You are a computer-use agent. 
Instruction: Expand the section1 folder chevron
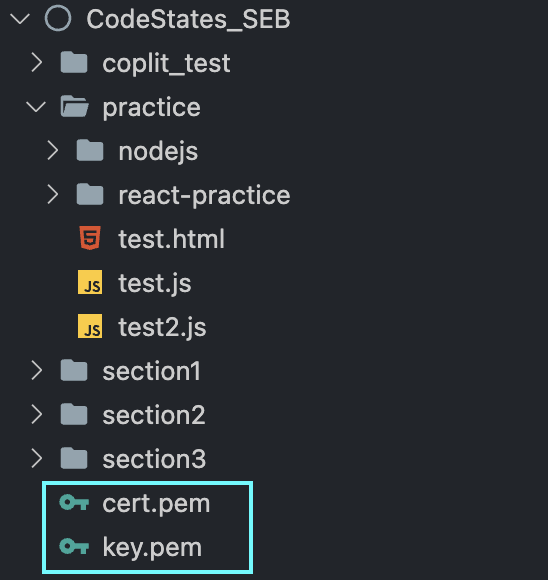[x=37, y=370]
